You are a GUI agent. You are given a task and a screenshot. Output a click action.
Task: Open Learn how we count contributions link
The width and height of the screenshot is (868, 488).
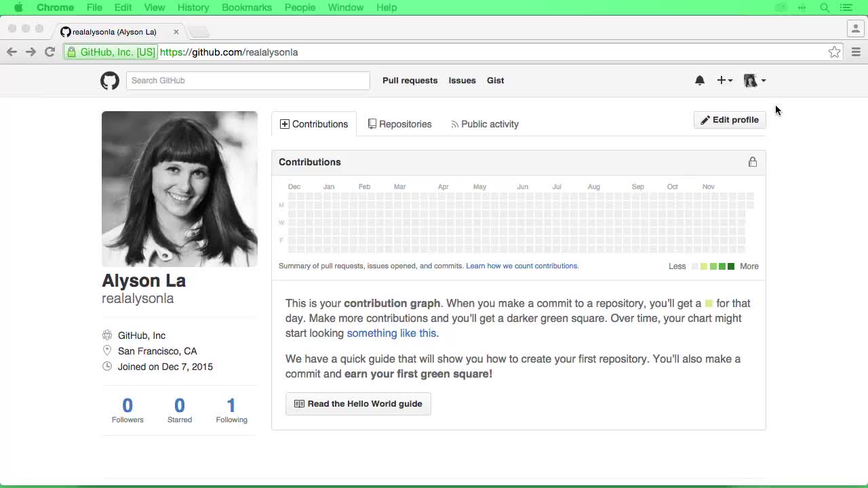click(x=522, y=266)
